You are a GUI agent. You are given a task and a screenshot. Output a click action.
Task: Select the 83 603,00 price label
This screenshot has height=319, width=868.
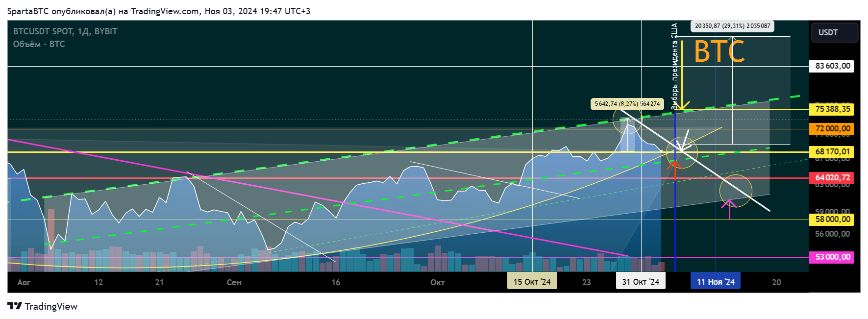point(832,66)
